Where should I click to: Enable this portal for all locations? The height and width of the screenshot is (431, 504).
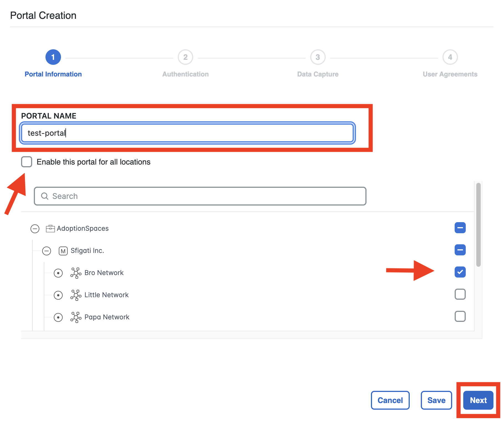point(27,162)
